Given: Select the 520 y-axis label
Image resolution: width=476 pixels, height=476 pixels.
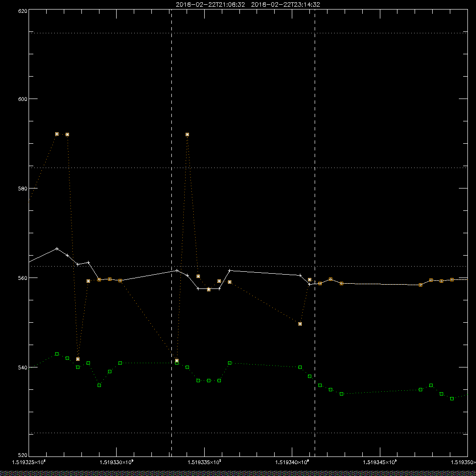Looking at the screenshot, I should click(x=23, y=456).
